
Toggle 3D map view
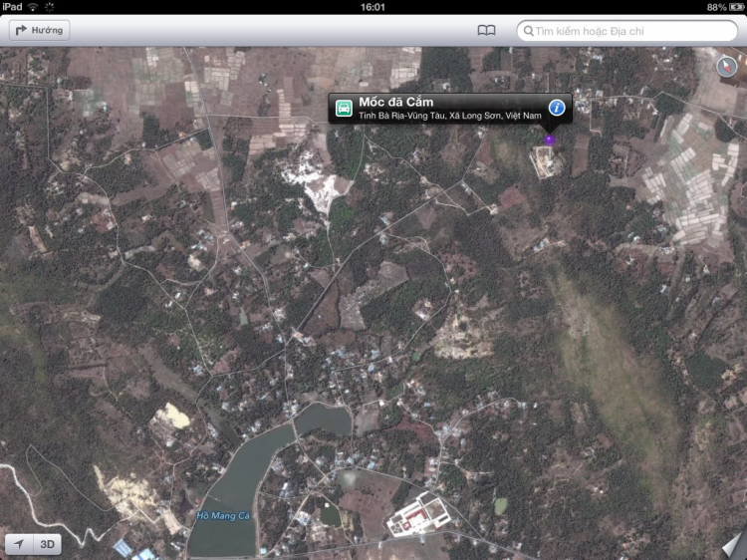coord(47,544)
